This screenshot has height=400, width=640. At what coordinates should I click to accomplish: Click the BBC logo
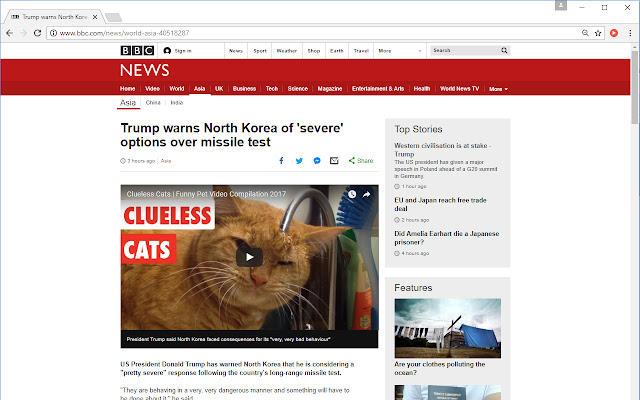pos(137,51)
